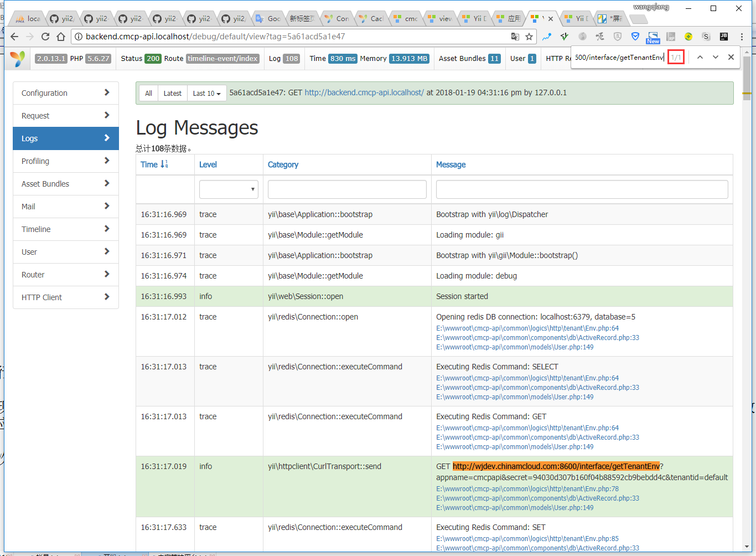
Task: Click the translate page icon in address bar
Action: (515, 37)
